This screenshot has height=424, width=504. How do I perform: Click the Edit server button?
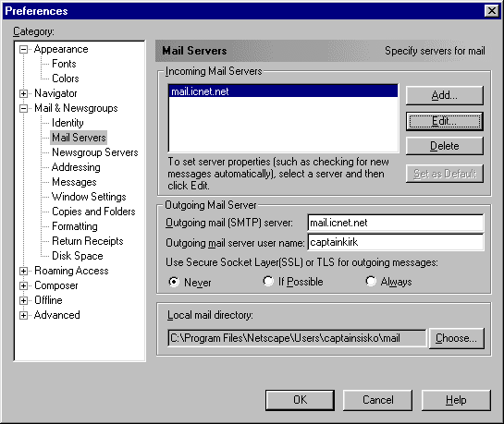(445, 121)
